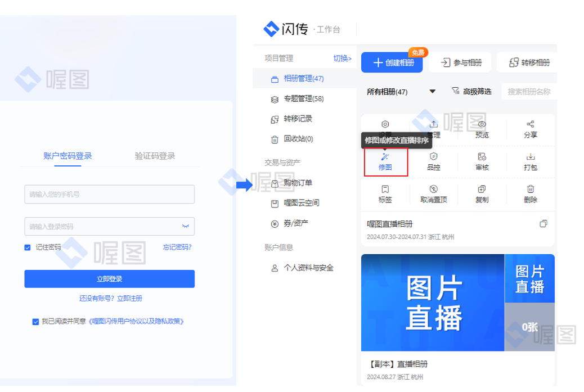Focus the 搜索相册名称 search field

click(529, 92)
